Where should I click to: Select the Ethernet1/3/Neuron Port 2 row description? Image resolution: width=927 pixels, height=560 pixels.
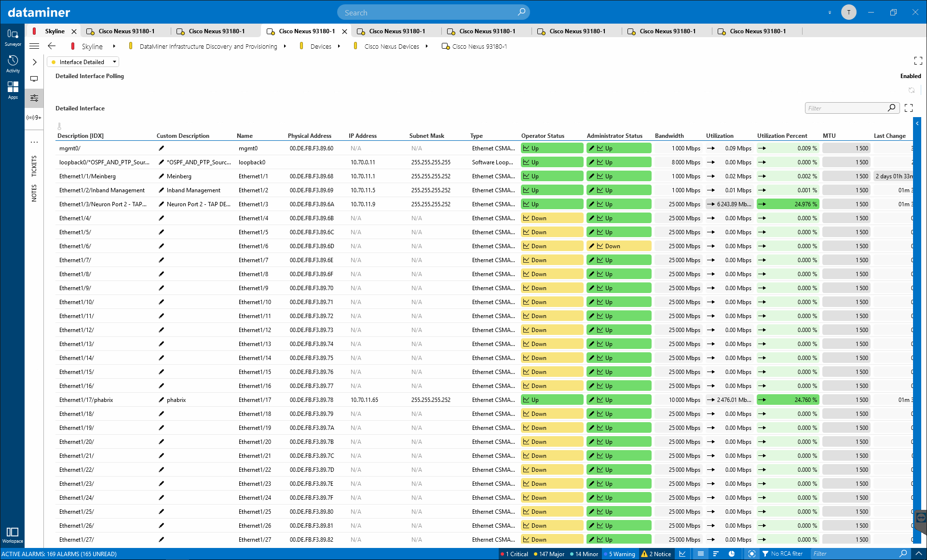(x=103, y=204)
